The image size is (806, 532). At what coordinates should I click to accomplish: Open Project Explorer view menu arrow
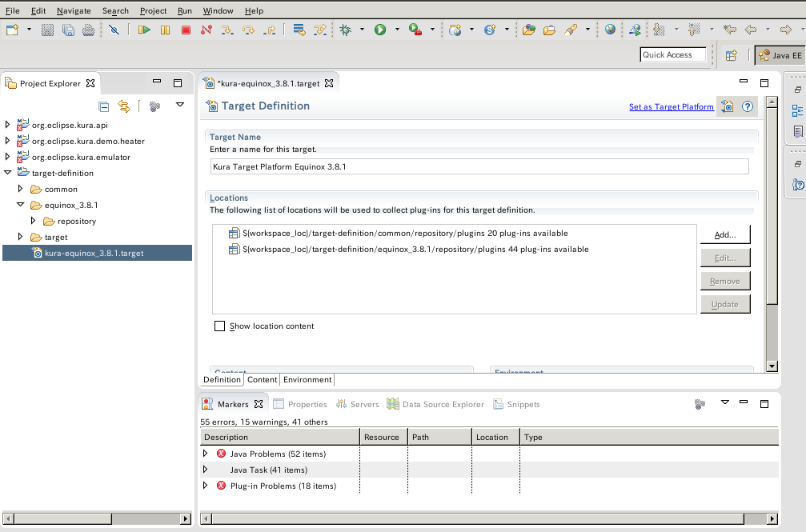(180, 105)
